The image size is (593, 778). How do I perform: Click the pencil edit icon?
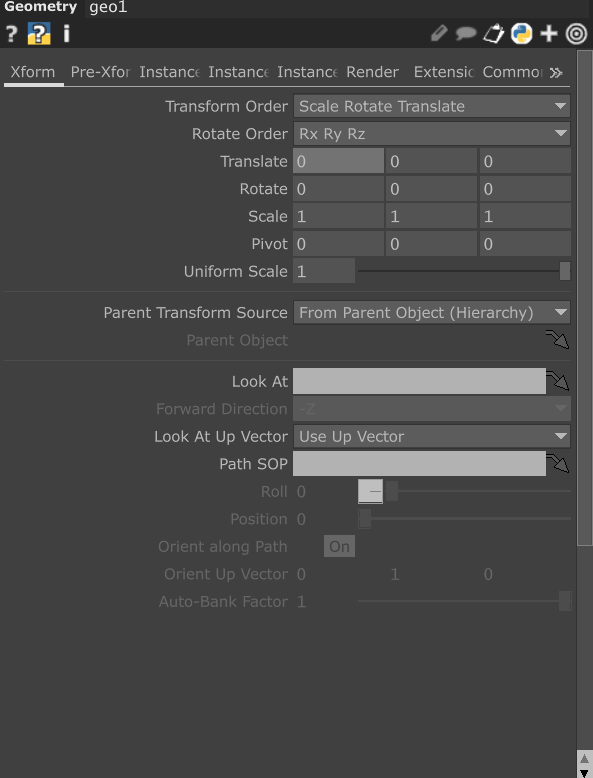[x=439, y=34]
